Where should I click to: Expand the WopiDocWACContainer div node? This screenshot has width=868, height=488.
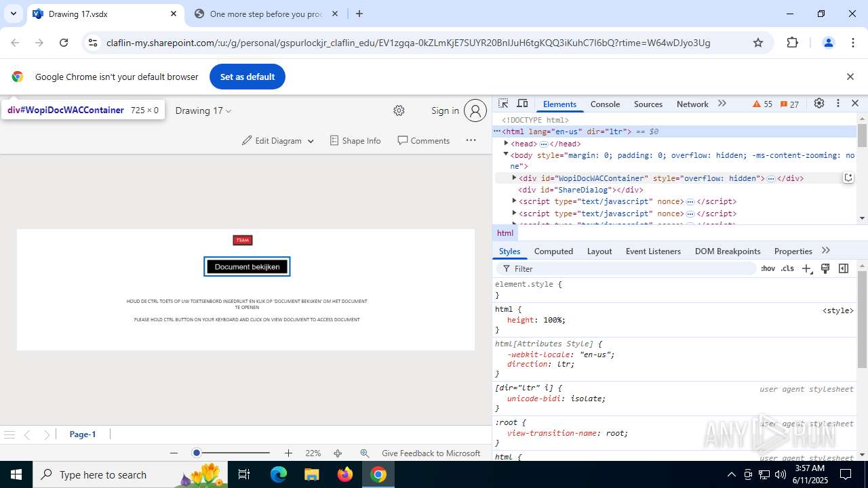click(x=514, y=178)
